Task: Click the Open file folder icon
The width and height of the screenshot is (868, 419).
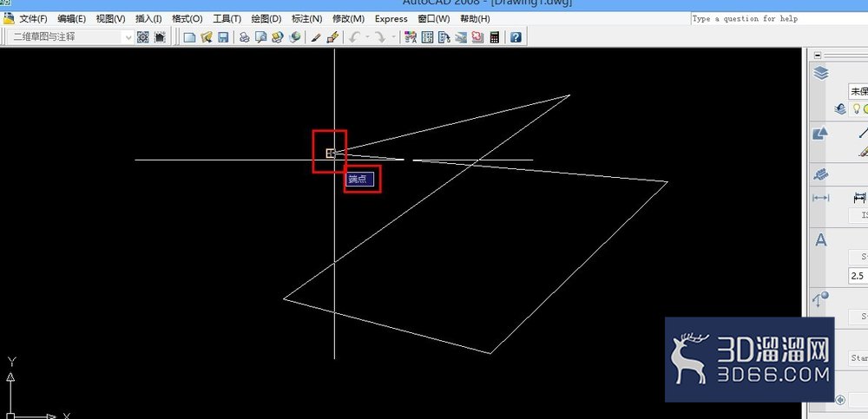Action: point(207,37)
